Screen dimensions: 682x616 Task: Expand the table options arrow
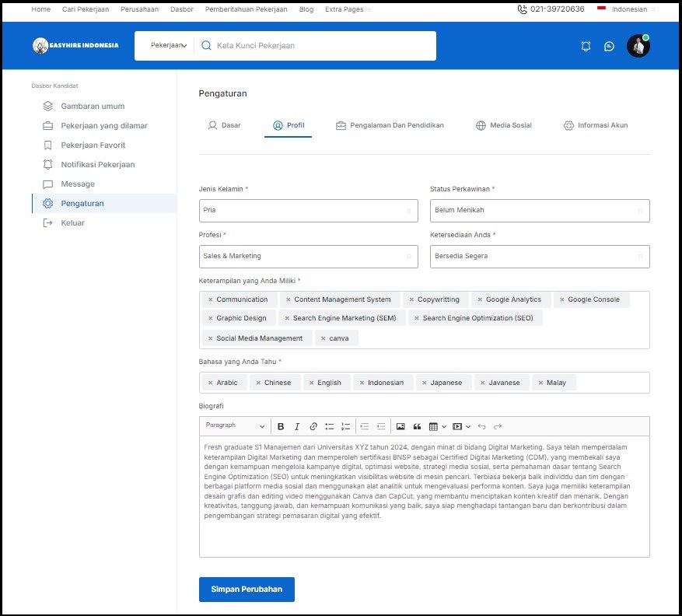pos(443,427)
